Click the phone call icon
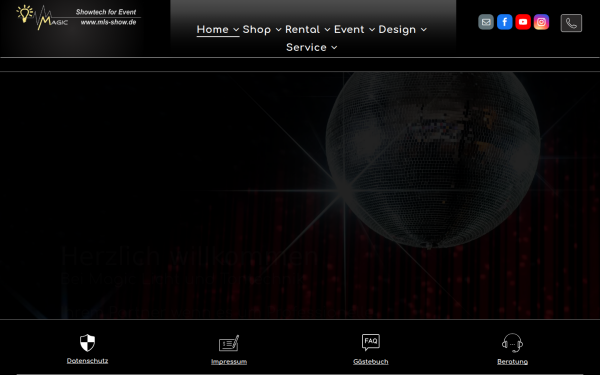600x375 pixels. pos(571,23)
